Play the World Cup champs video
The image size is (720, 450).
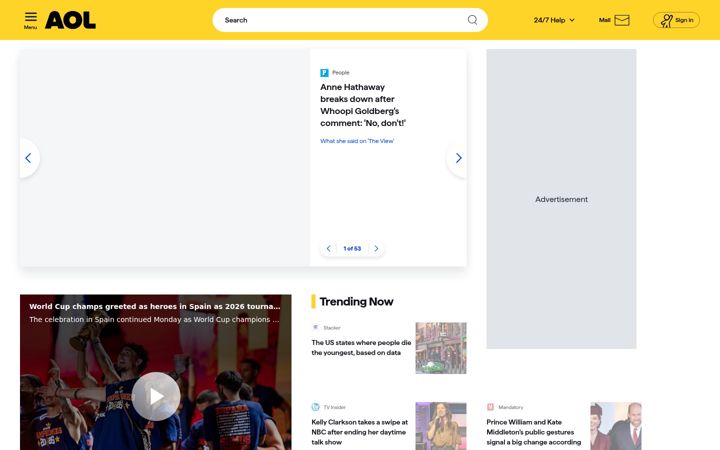pyautogui.click(x=156, y=396)
